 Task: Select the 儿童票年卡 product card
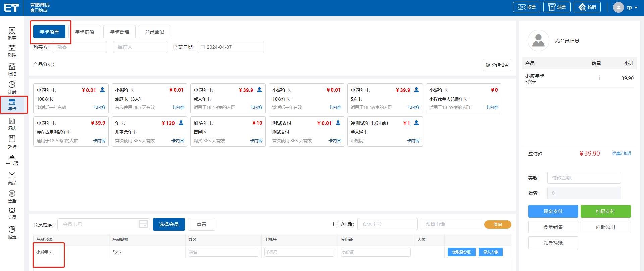pyautogui.click(x=149, y=131)
